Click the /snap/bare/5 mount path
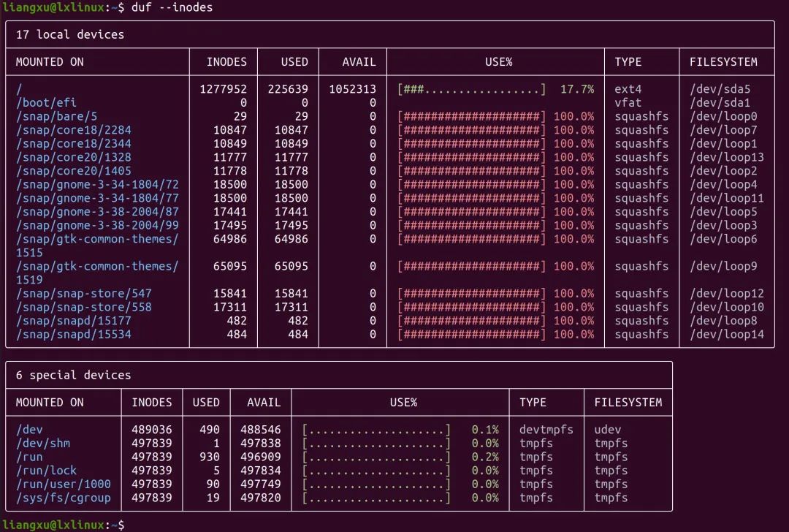Screen dimensions: 789x532 (x=56, y=116)
